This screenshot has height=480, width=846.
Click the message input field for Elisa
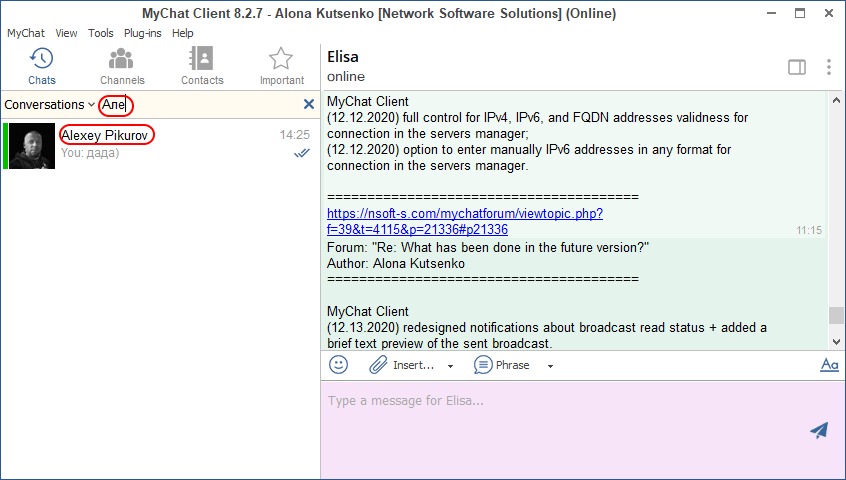pyautogui.click(x=564, y=430)
